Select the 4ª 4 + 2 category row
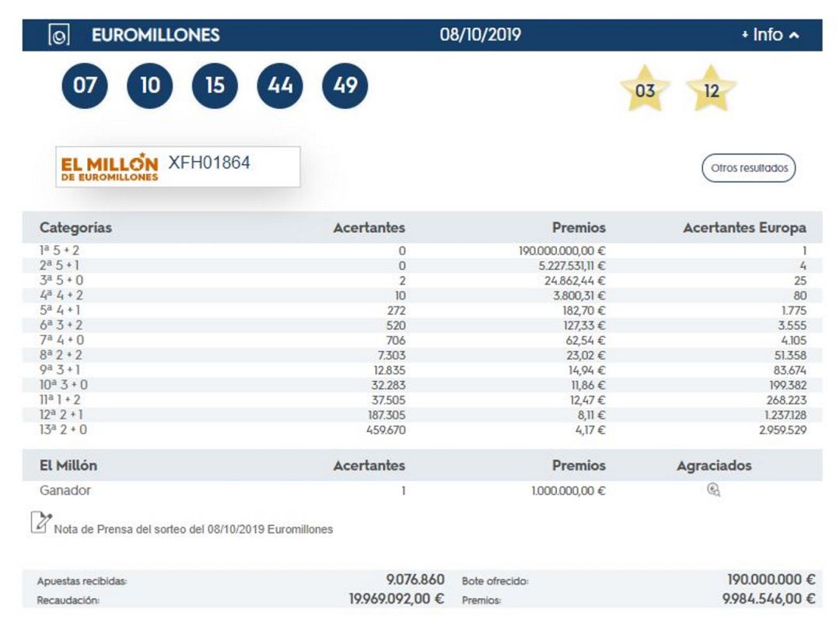Image resolution: width=840 pixels, height=627 pixels. [422, 296]
